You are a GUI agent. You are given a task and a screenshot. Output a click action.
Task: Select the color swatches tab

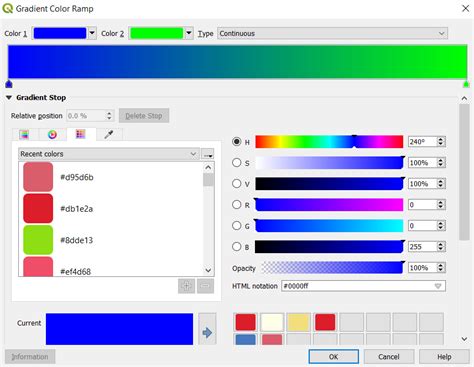[81, 134]
